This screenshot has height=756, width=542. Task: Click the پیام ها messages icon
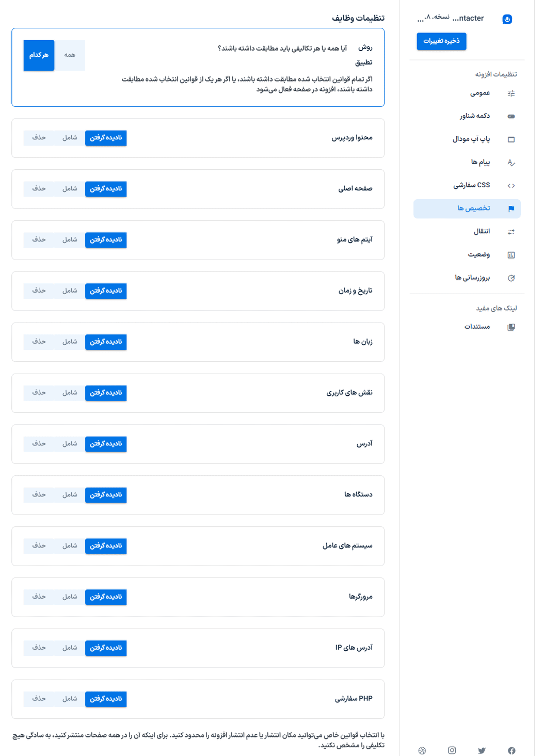(x=511, y=162)
